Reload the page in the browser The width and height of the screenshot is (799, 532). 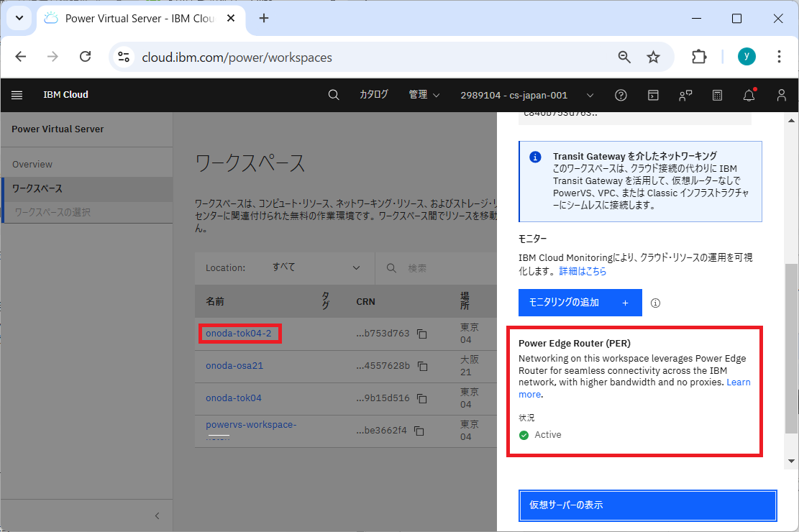pos(85,57)
